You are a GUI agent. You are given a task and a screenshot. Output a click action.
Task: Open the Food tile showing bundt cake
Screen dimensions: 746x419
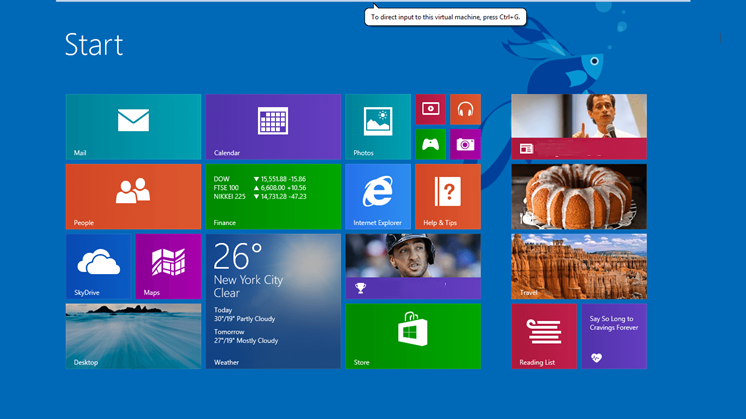[x=579, y=196]
